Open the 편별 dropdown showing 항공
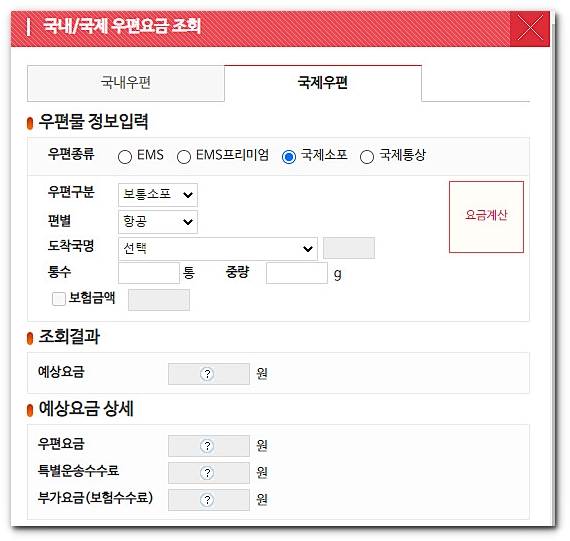The image size is (570, 541). pyautogui.click(x=158, y=221)
